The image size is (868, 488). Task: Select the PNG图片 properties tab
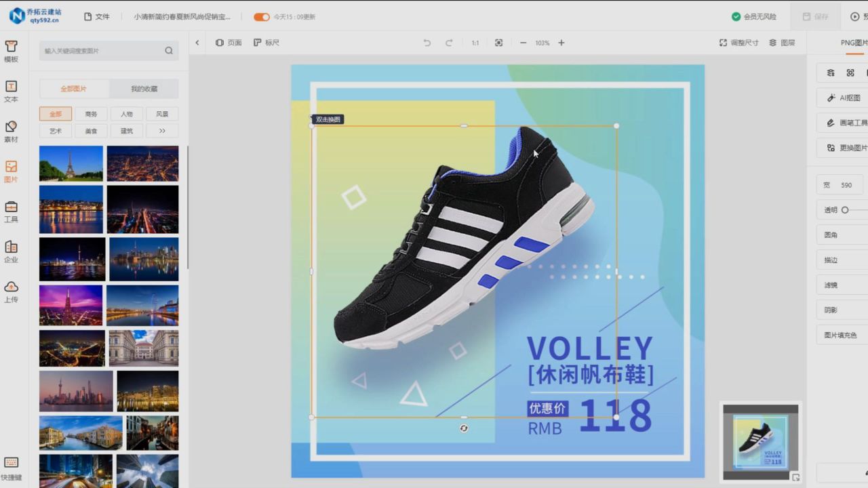tap(854, 43)
